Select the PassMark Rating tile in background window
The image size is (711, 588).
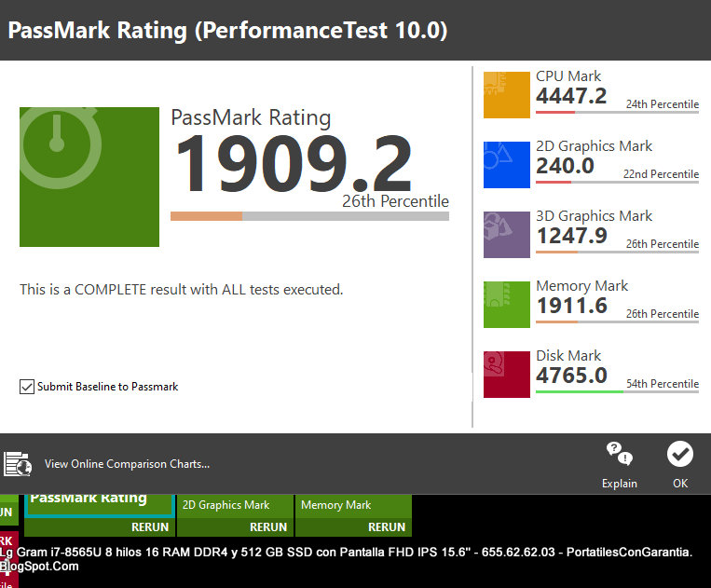coord(100,505)
